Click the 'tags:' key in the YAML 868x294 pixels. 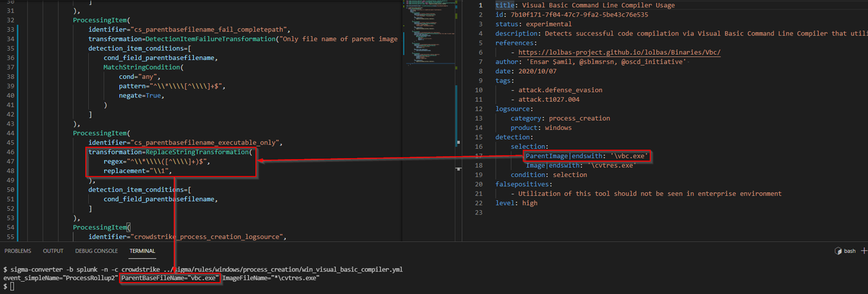pyautogui.click(x=506, y=80)
